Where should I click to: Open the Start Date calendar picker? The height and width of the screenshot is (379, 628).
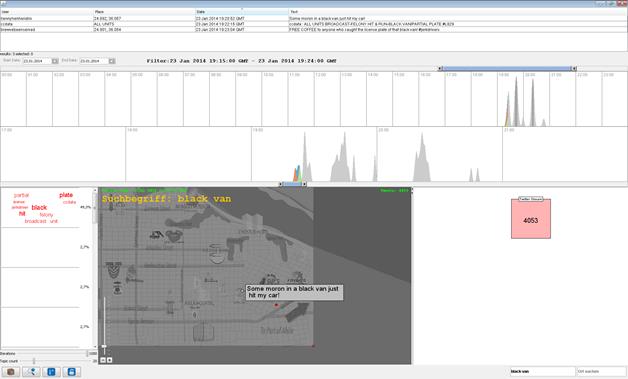point(55,61)
